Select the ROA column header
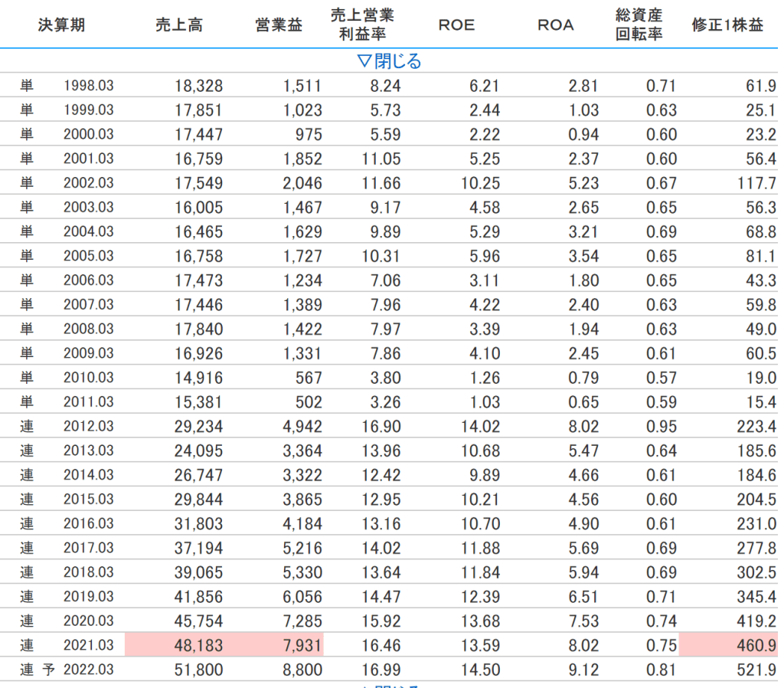The image size is (784, 688). click(555, 25)
